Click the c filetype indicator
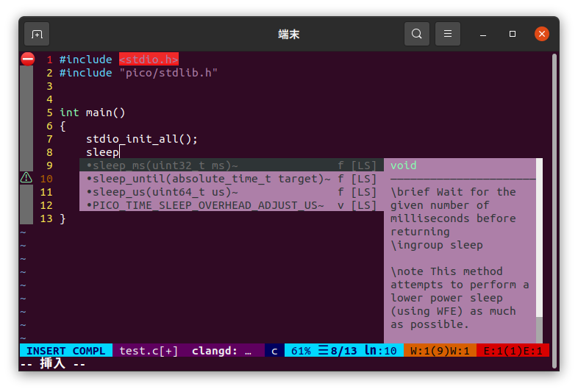The height and width of the screenshot is (392, 578). tap(274, 350)
